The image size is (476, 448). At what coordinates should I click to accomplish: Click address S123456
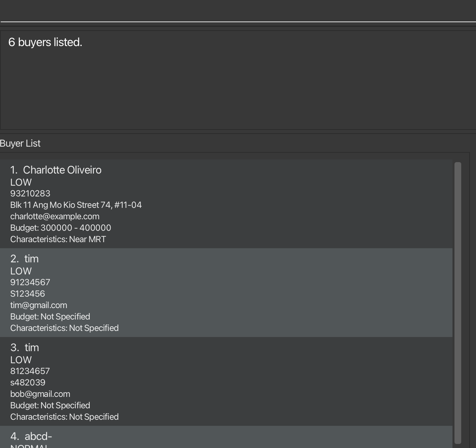[28, 294]
